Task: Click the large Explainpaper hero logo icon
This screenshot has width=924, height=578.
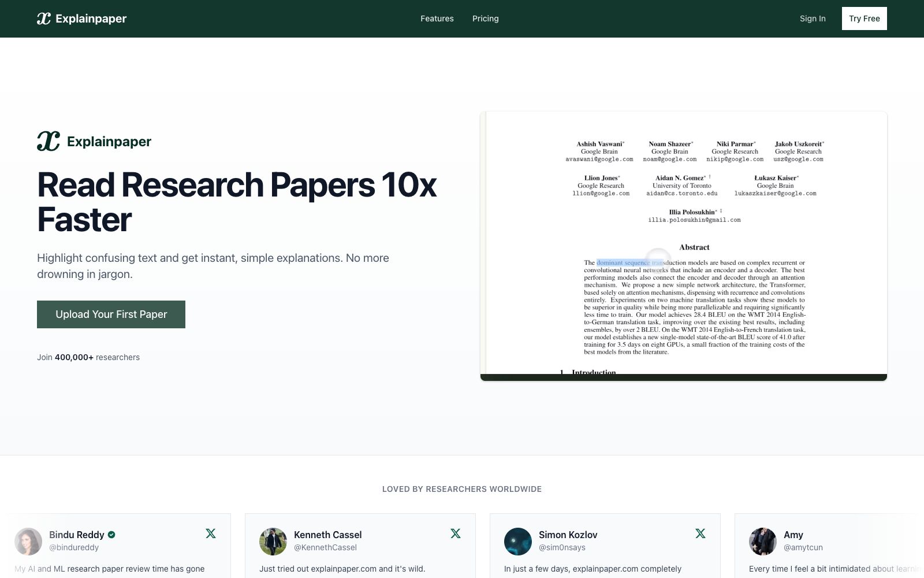Action: pyautogui.click(x=49, y=141)
